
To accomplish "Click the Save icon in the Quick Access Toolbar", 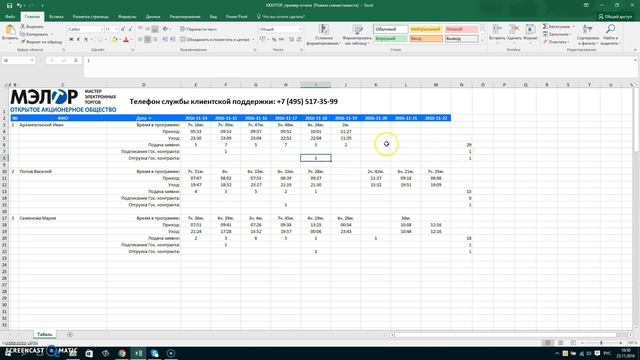I will click(x=9, y=6).
